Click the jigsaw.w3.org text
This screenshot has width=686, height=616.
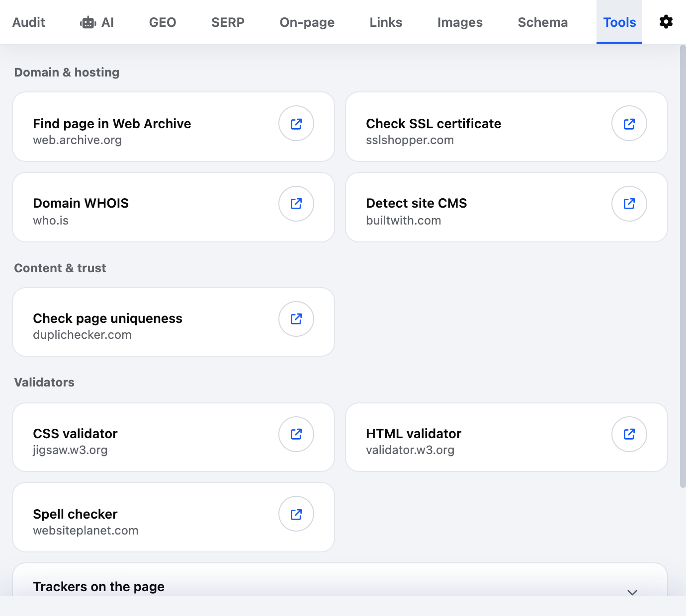70,450
